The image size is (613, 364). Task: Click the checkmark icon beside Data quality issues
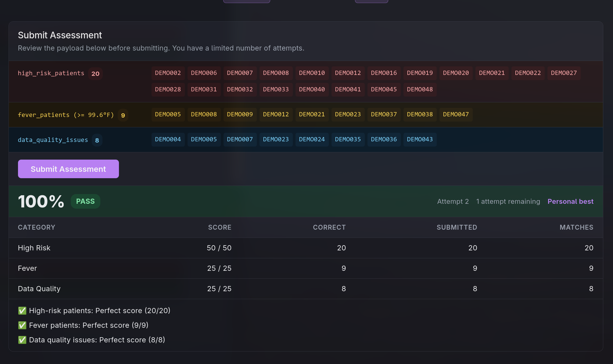coord(22,340)
